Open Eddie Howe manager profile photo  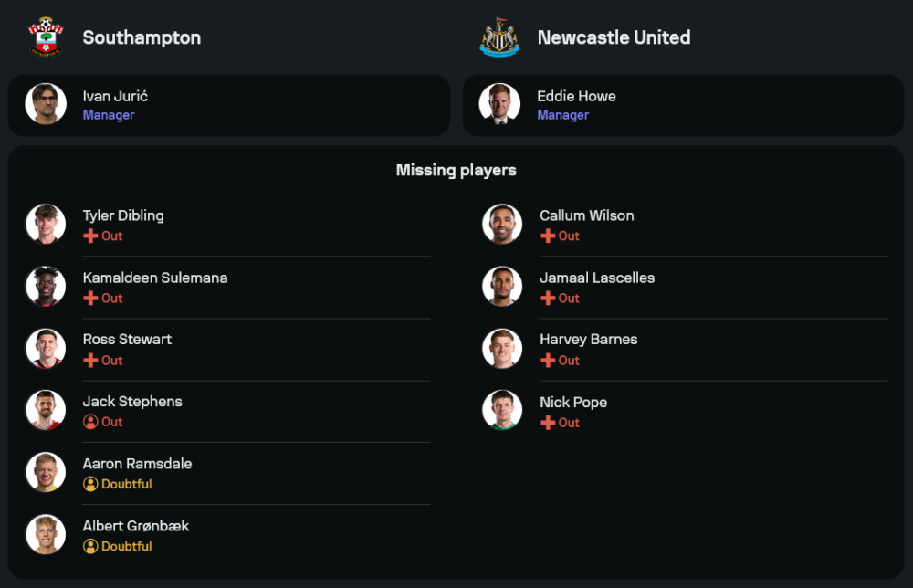click(499, 104)
